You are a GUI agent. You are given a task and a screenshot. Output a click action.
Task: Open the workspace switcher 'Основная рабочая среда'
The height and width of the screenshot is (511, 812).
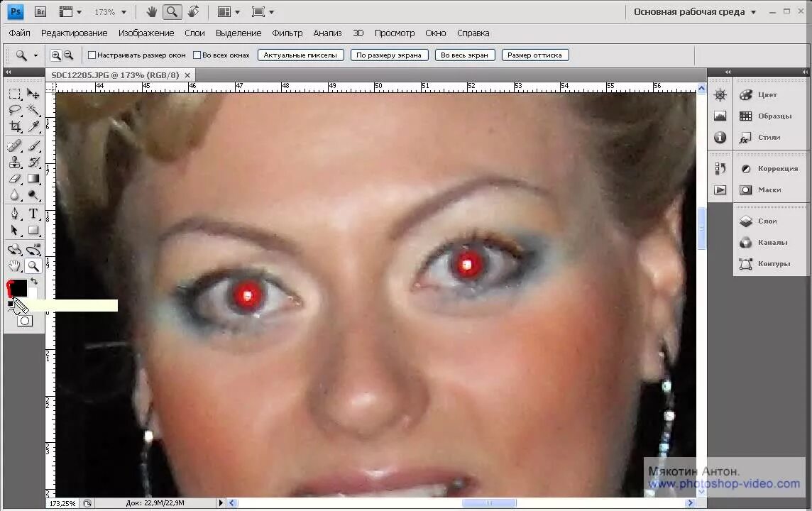[695, 12]
